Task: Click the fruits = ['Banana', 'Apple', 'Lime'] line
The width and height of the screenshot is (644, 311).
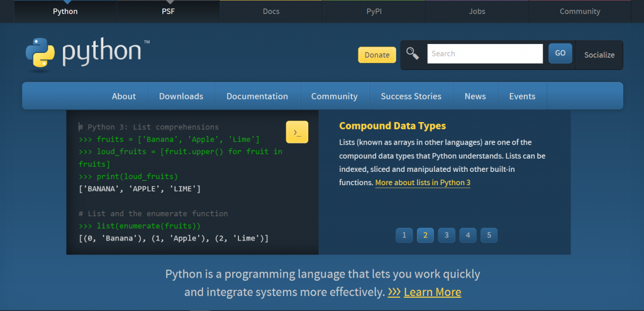Action: click(169, 140)
